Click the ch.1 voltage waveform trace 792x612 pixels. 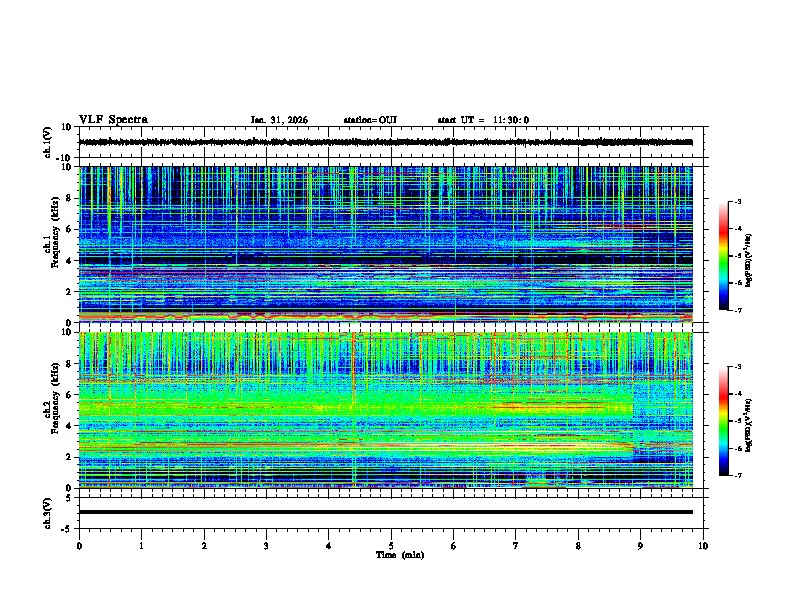385,142
